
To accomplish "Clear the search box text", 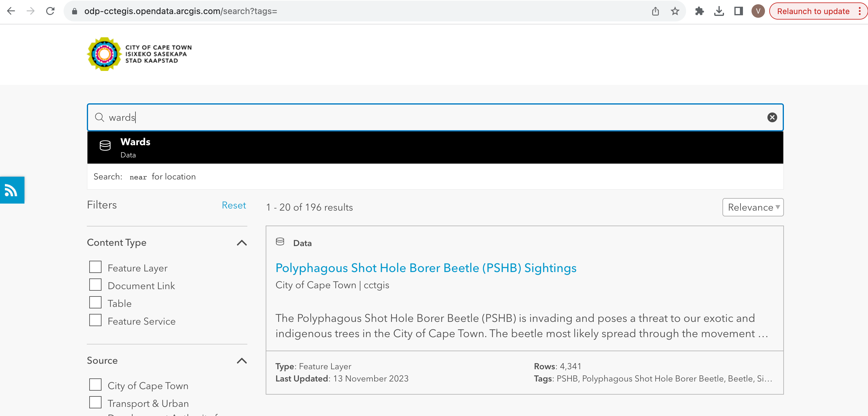I will click(772, 117).
